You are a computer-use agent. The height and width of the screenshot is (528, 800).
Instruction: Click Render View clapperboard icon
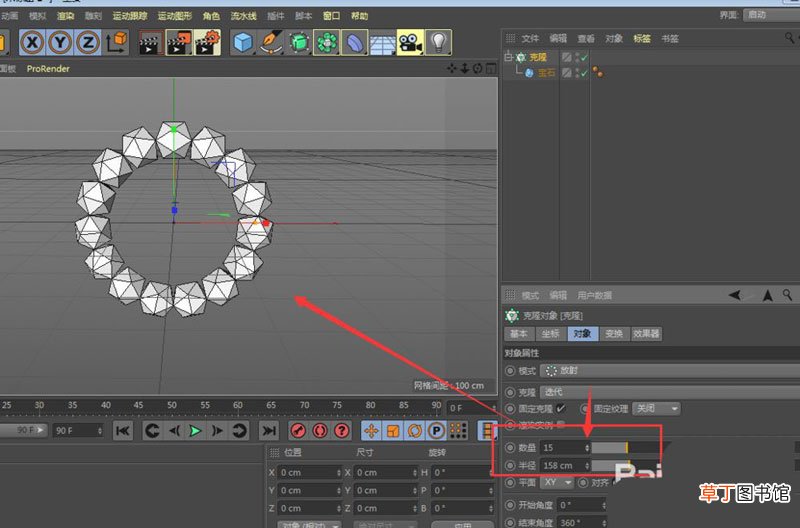[x=151, y=43]
